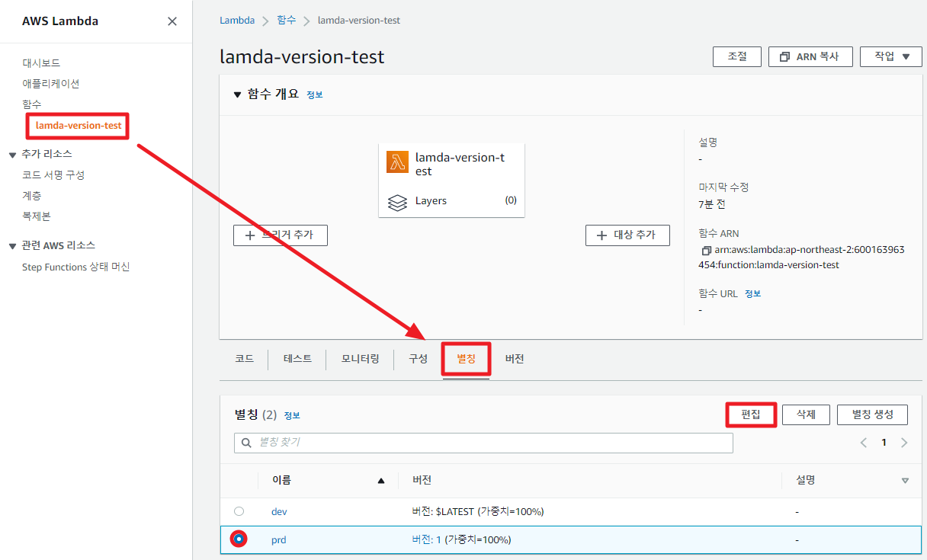927x560 pixels.
Task: Click the 대상 추가 button
Action: click(x=627, y=235)
